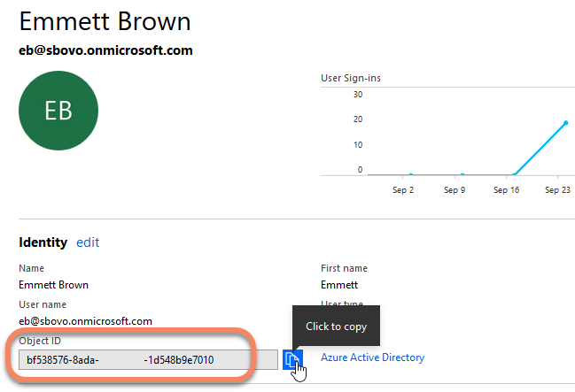Click inside the Object ID field

point(148,359)
